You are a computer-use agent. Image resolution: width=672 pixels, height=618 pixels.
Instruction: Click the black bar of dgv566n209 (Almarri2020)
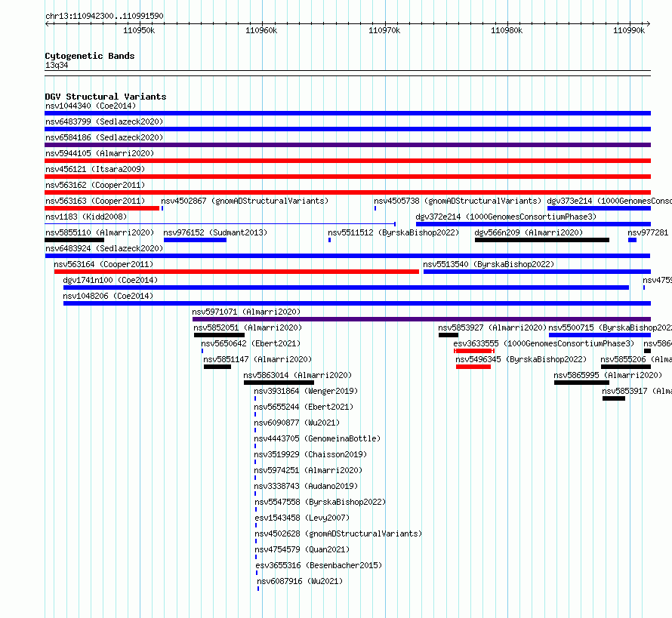coord(541,240)
